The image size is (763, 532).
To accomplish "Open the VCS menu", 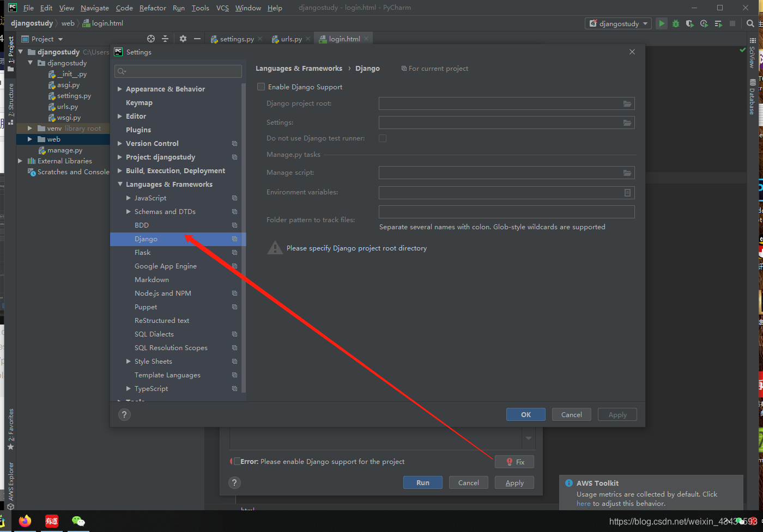I will 222,8.
